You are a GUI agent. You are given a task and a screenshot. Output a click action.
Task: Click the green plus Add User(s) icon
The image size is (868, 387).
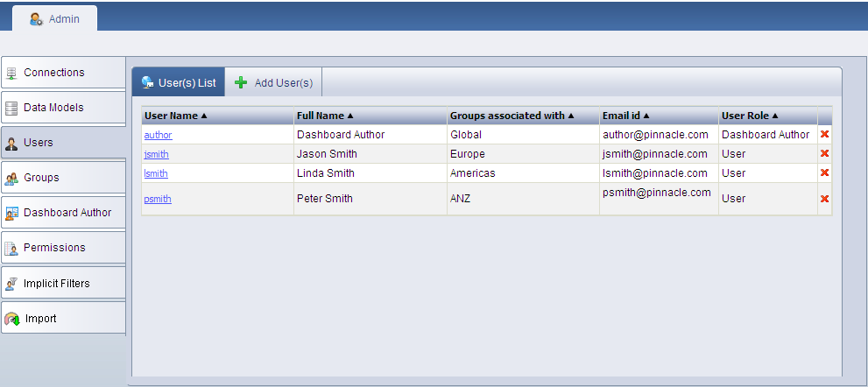(x=241, y=82)
